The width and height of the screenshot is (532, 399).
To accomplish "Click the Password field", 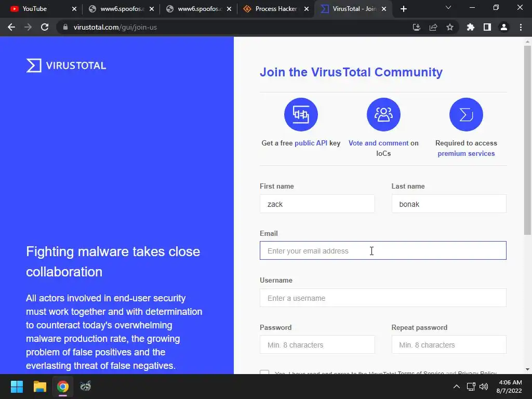I will point(317,345).
